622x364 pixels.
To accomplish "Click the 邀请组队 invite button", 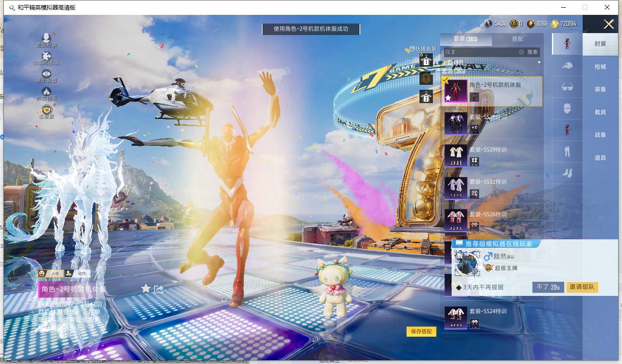I will pos(582,287).
